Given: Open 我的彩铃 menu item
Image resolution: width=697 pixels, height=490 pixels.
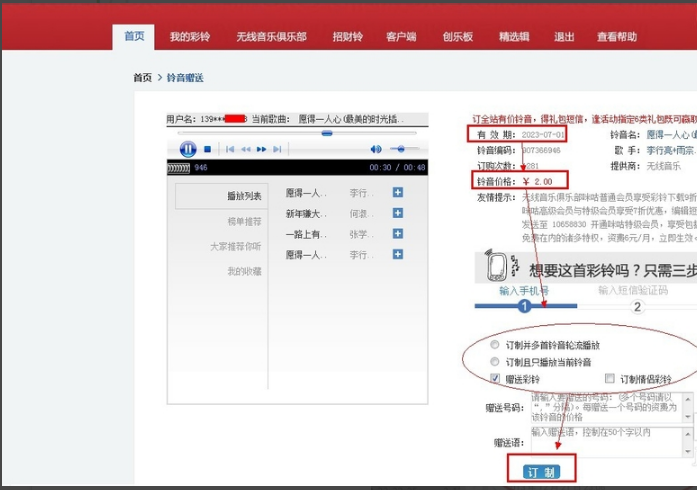Looking at the screenshot, I should point(190,36).
